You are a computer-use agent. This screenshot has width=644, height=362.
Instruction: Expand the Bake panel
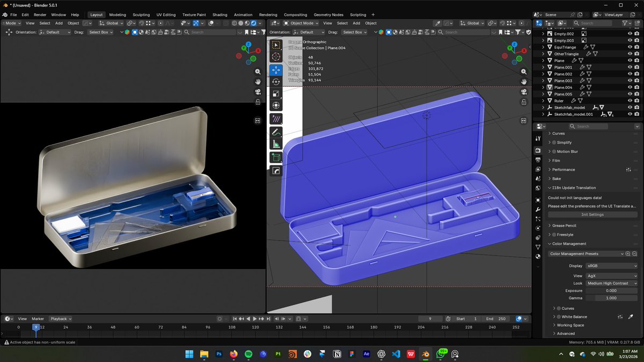point(550,179)
